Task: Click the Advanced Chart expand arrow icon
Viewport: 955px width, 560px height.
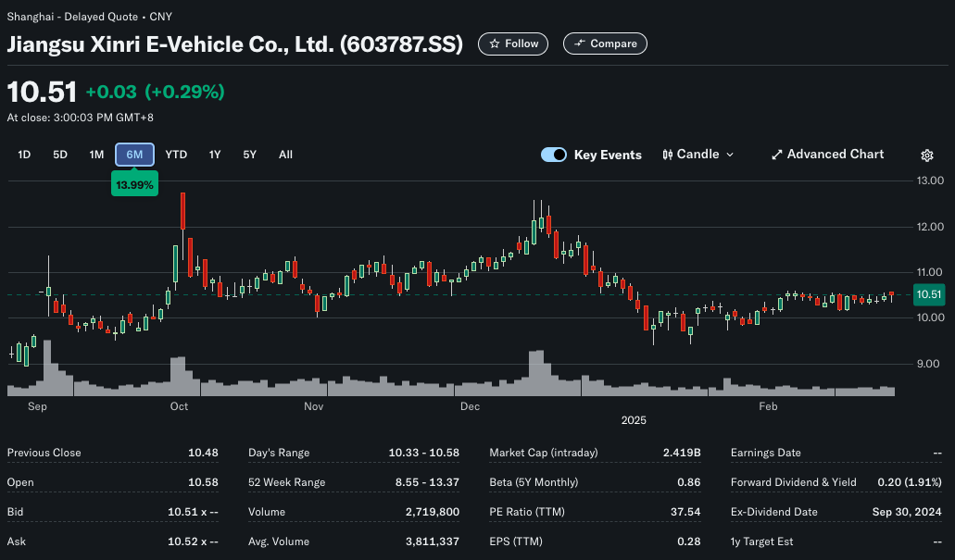Action: pos(776,155)
